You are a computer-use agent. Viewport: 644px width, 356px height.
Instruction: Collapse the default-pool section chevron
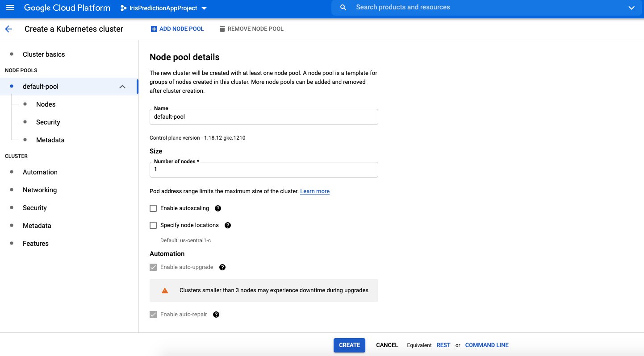coord(122,87)
